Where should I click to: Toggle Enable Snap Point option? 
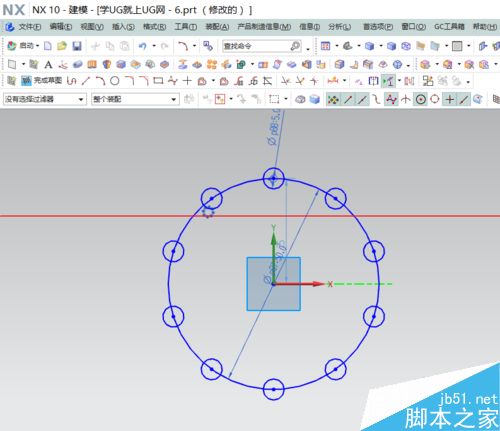(333, 99)
